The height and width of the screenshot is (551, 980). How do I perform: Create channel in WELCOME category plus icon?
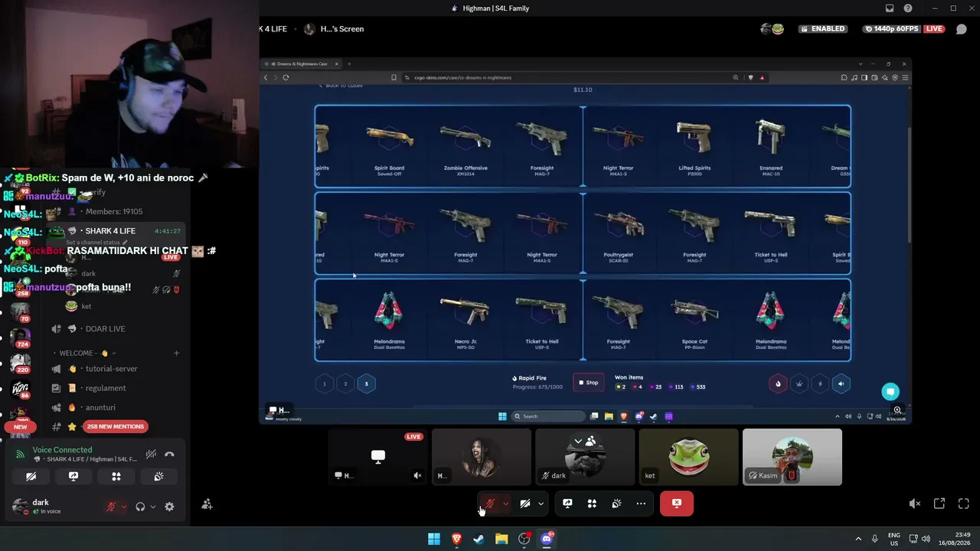click(176, 354)
